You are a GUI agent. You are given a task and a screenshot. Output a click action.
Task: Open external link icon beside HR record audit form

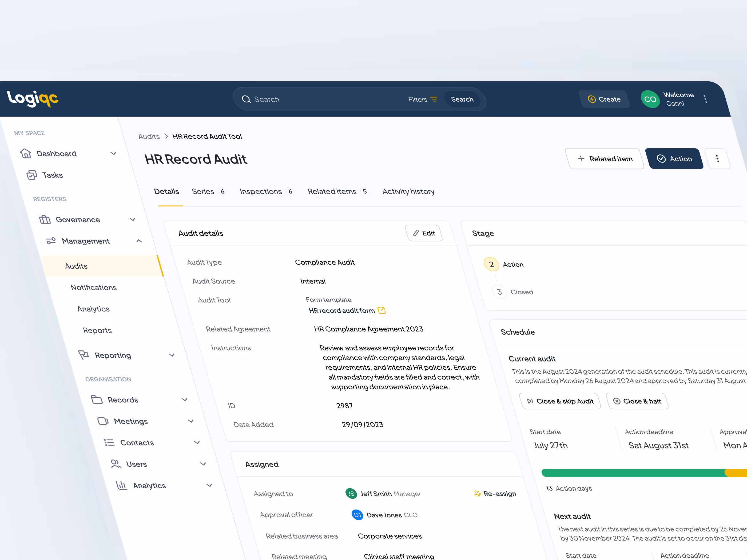382,311
